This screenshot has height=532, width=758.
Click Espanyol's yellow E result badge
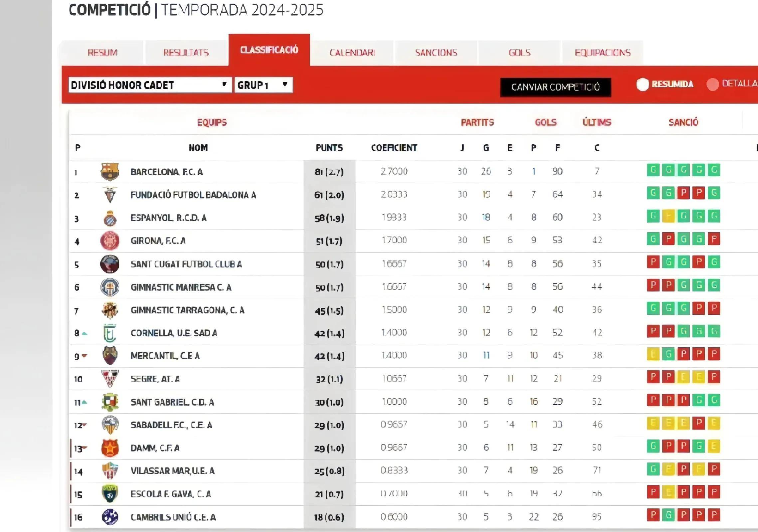668,216
